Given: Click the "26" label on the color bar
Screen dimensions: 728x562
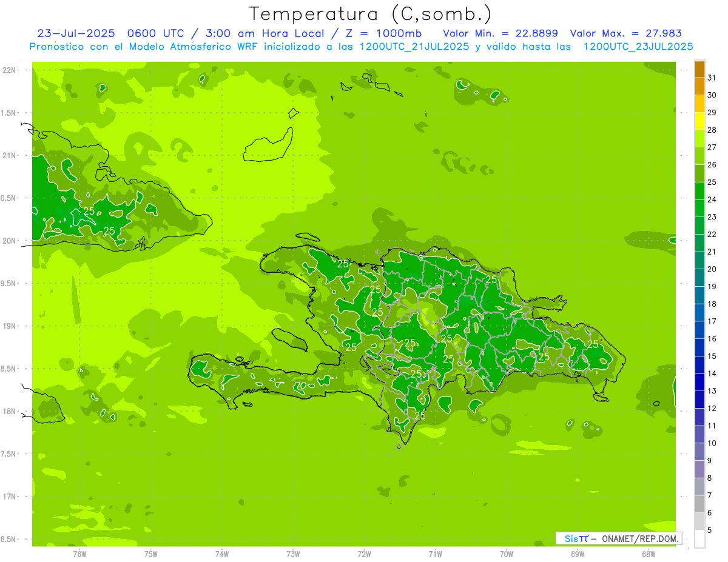Looking at the screenshot, I should pos(712,165).
